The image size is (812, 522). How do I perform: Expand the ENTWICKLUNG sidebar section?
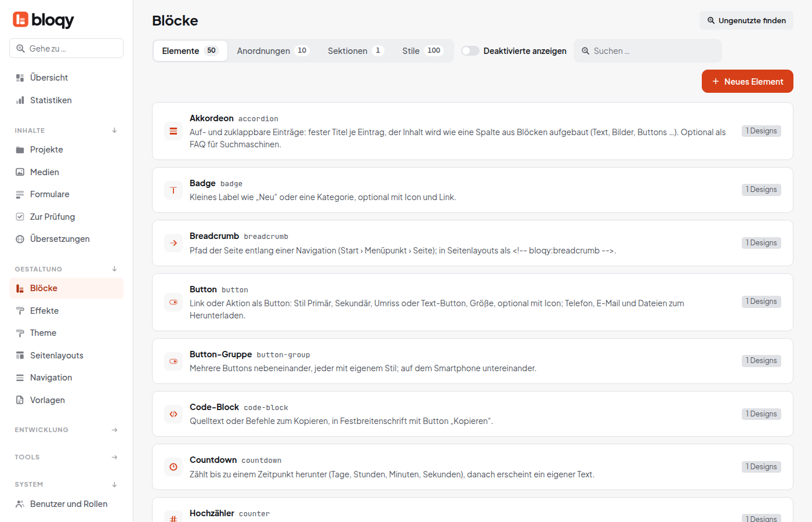[114, 430]
